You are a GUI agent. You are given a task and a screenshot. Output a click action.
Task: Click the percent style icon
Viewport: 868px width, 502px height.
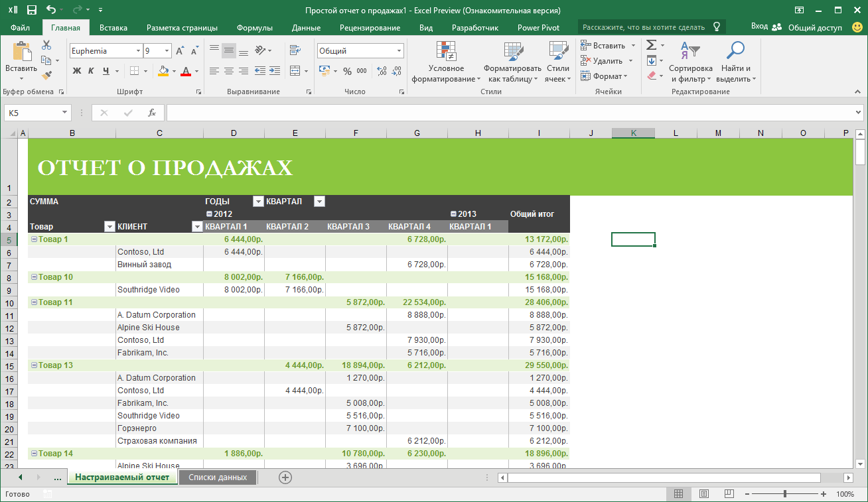(x=347, y=71)
